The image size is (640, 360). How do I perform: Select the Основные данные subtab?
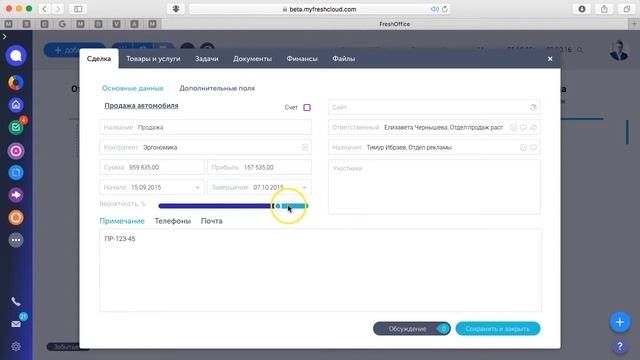click(133, 88)
